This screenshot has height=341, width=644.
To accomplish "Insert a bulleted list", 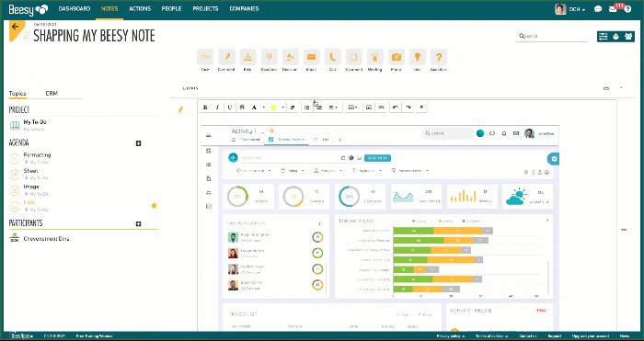I will point(306,108).
